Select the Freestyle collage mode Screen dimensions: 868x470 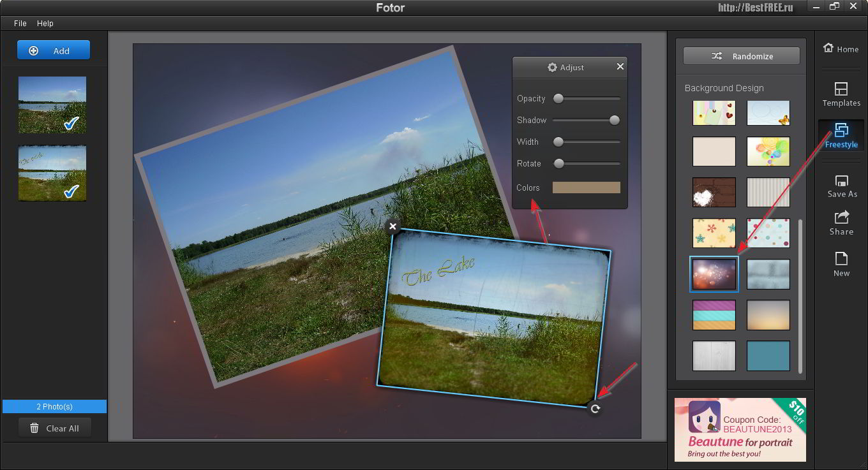tap(841, 135)
